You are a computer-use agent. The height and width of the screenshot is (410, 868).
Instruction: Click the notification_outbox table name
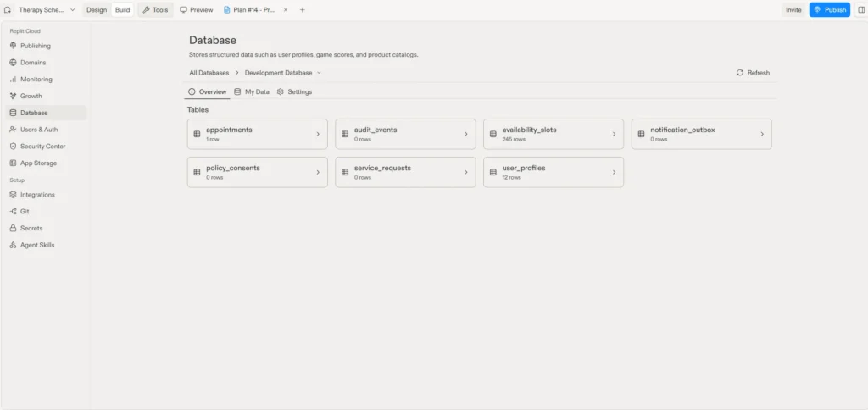point(682,130)
